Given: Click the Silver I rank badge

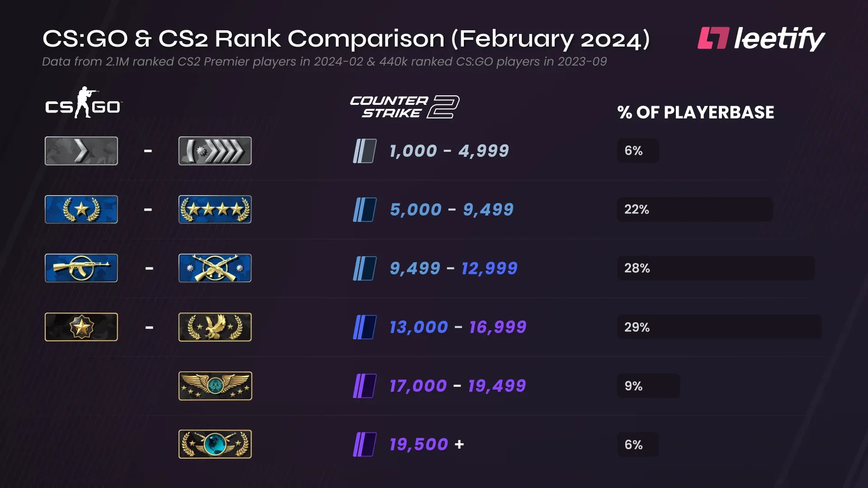Looking at the screenshot, I should click(x=81, y=151).
